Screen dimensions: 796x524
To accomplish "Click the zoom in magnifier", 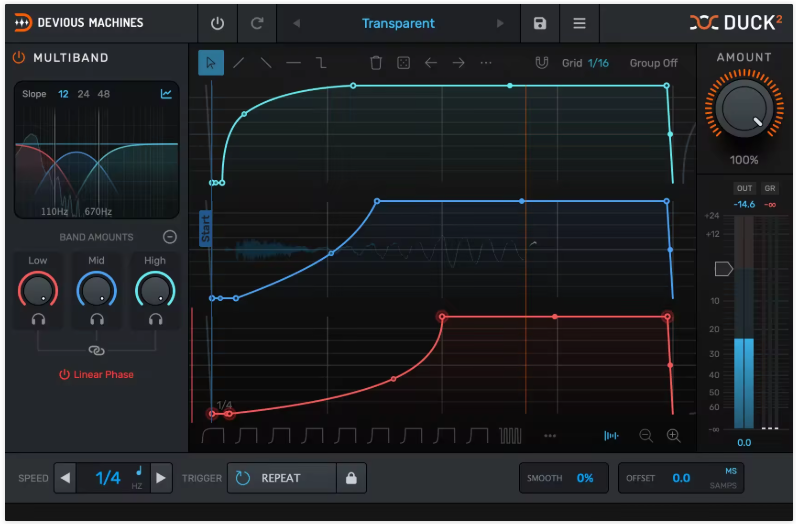I will click(x=673, y=436).
